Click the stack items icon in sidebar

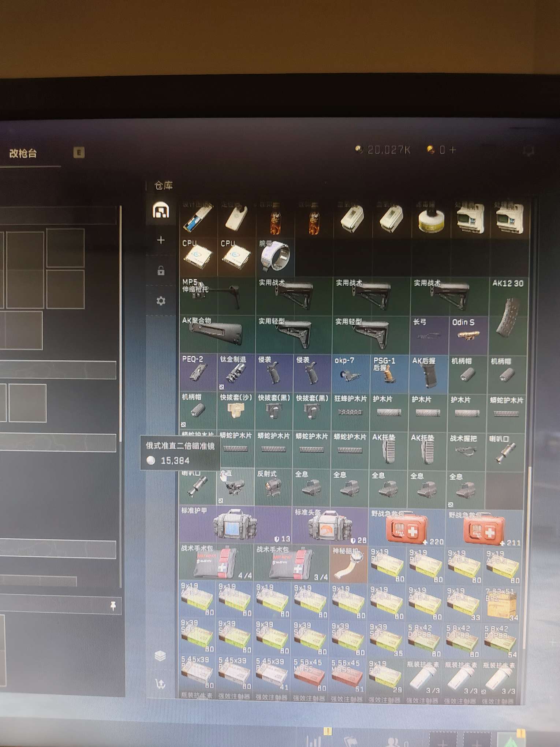160,655
